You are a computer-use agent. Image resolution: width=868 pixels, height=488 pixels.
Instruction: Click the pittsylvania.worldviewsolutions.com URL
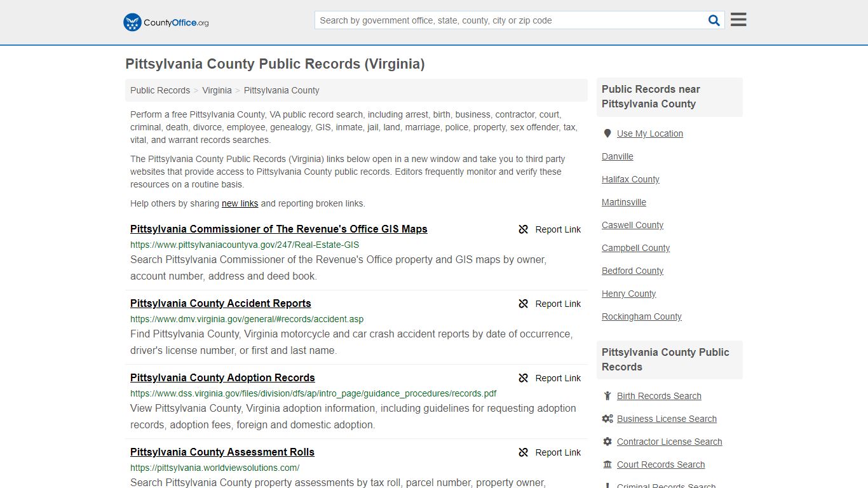(215, 468)
